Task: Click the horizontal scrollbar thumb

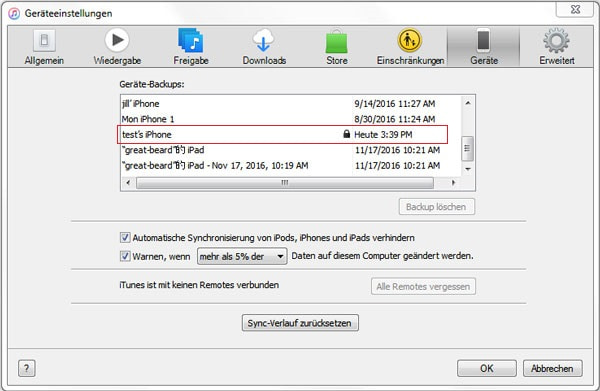Action: coord(285,182)
